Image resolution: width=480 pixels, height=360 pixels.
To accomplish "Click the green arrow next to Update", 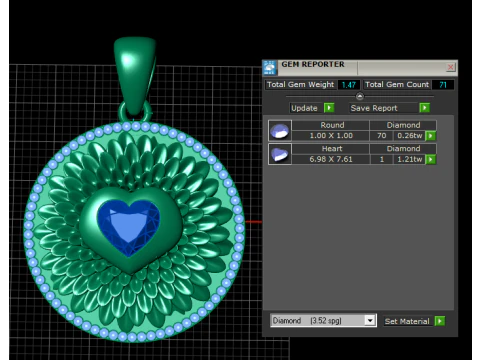I will 329,108.
